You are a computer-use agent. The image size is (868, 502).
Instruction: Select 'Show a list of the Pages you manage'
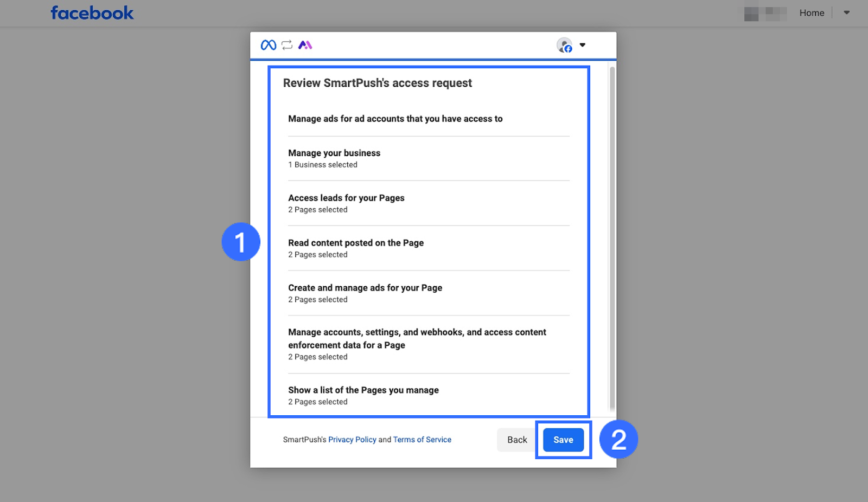(x=363, y=395)
